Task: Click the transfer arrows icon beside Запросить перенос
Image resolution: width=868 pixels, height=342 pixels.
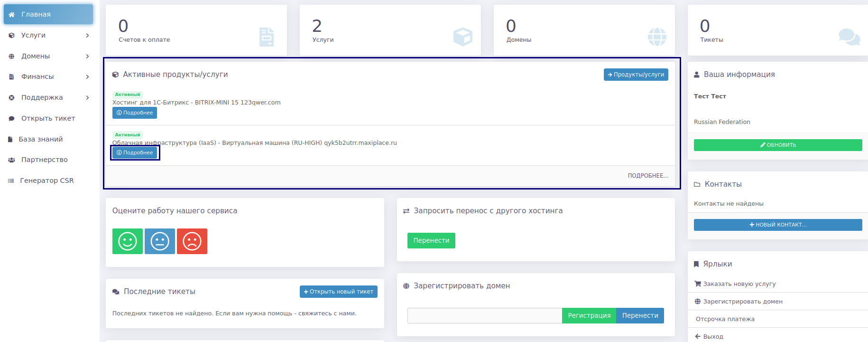Action: click(x=406, y=211)
